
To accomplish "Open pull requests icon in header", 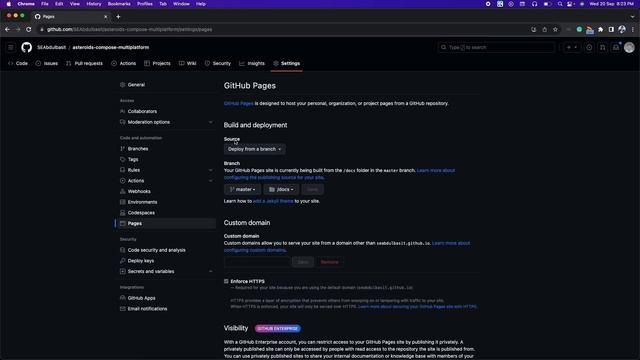I will coord(602,47).
